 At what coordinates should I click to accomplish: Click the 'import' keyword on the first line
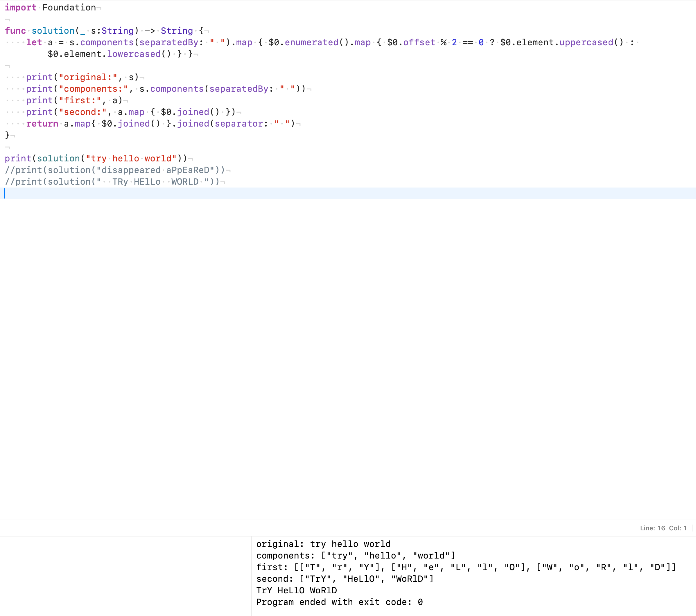coord(20,8)
